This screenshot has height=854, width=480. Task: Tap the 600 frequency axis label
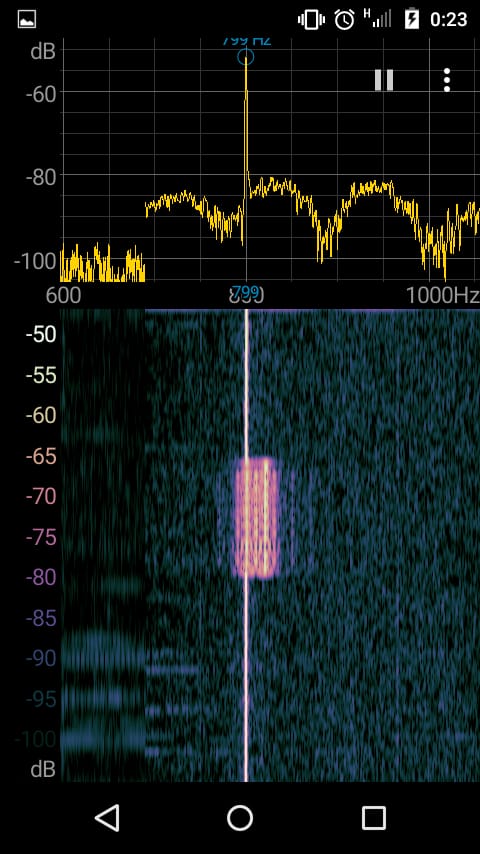coord(63,295)
